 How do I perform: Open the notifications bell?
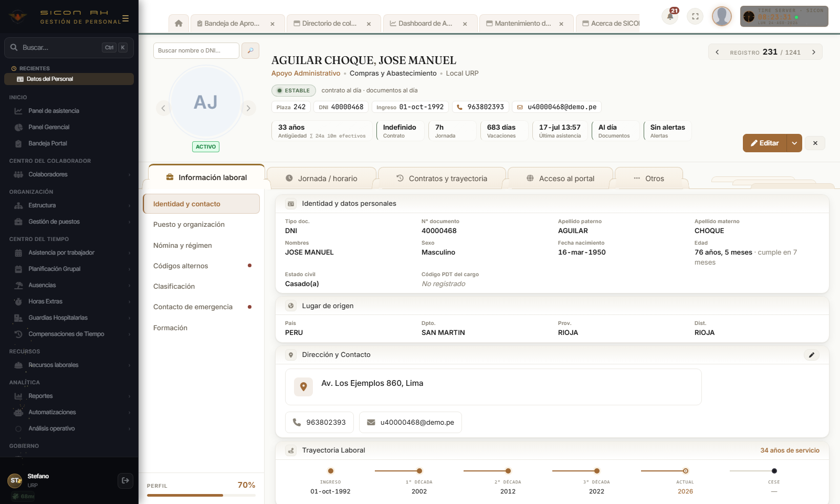click(x=670, y=16)
